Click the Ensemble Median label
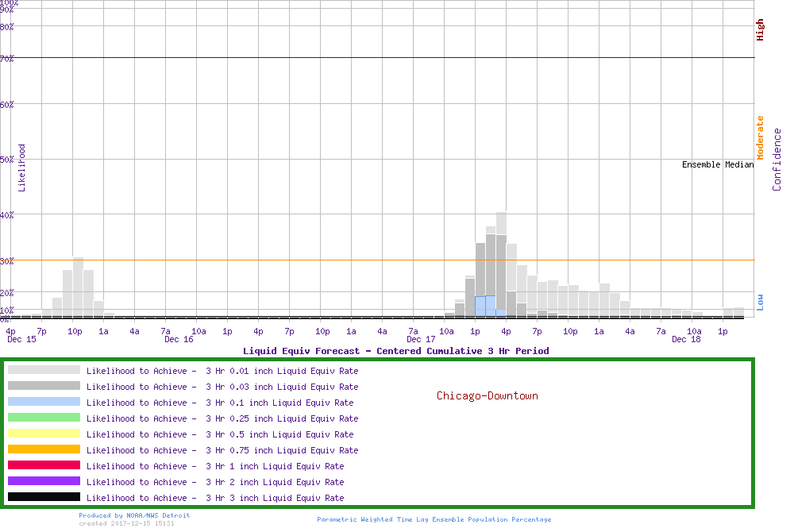The width and height of the screenshot is (794, 532). [717, 164]
